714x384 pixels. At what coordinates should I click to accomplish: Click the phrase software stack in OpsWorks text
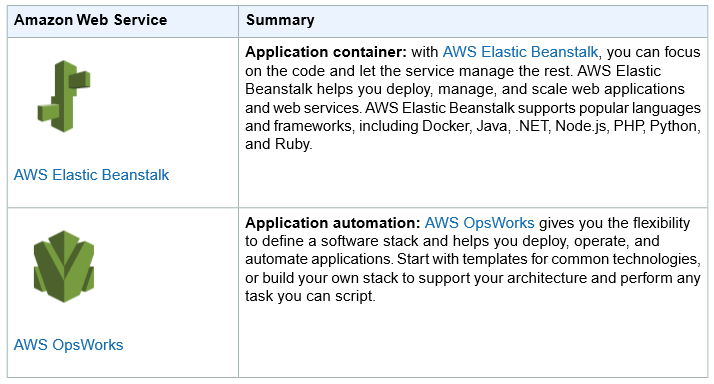pyautogui.click(x=363, y=241)
